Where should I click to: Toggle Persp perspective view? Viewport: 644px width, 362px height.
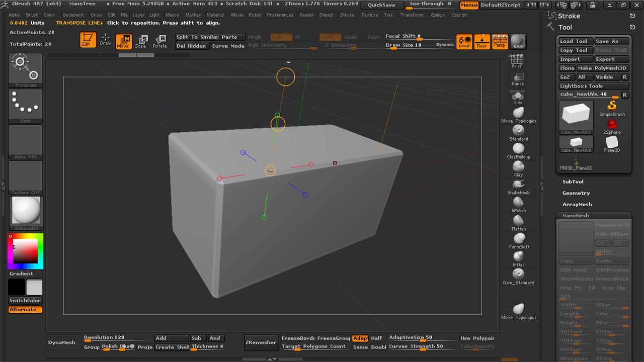tap(500, 41)
